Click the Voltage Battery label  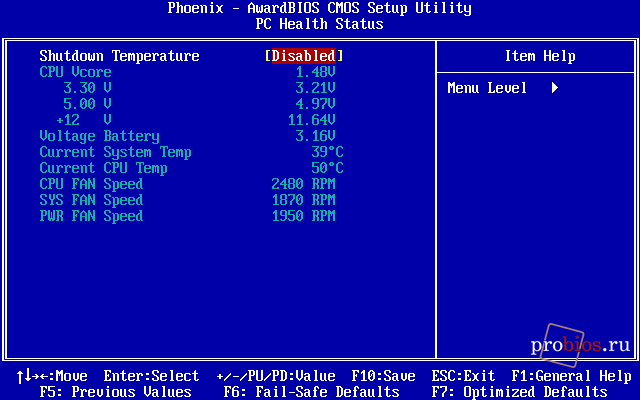tap(99, 136)
